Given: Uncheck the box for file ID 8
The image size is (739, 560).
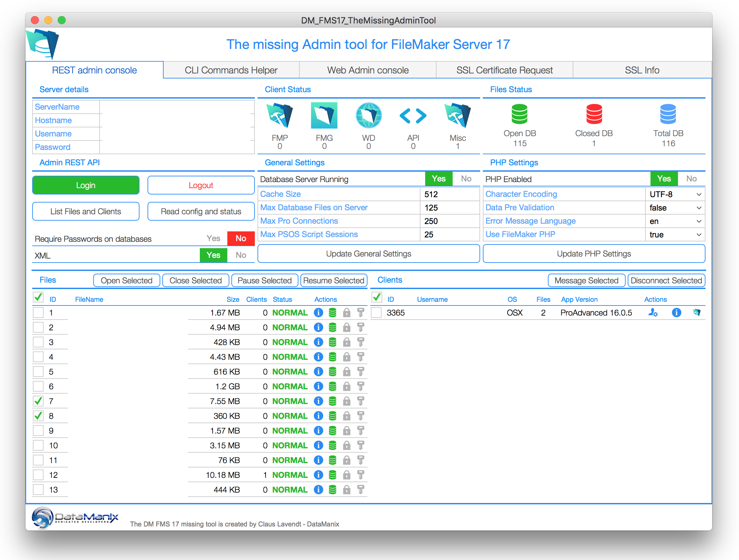Looking at the screenshot, I should click(x=38, y=416).
